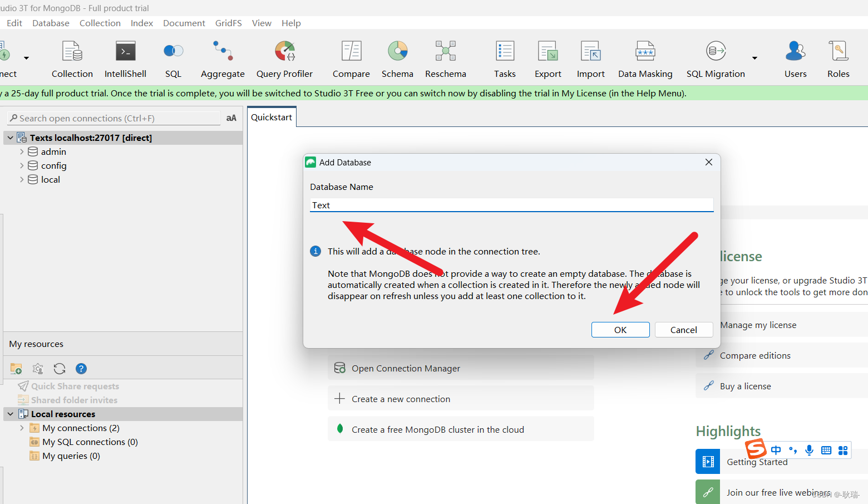Image resolution: width=868 pixels, height=504 pixels.
Task: Open SQL Migration tool
Action: (x=716, y=59)
